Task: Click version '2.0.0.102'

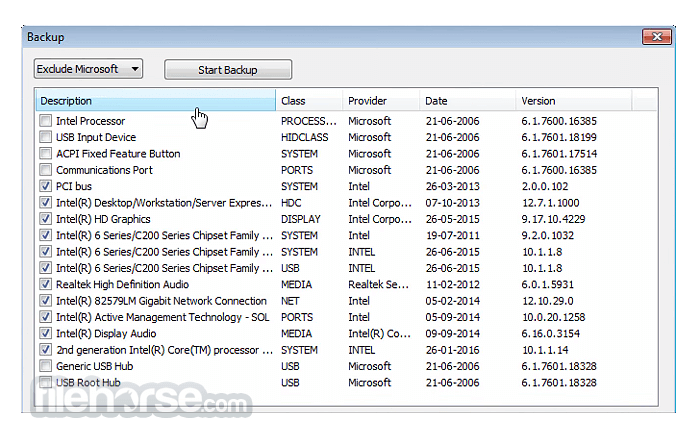Action: 545,186
